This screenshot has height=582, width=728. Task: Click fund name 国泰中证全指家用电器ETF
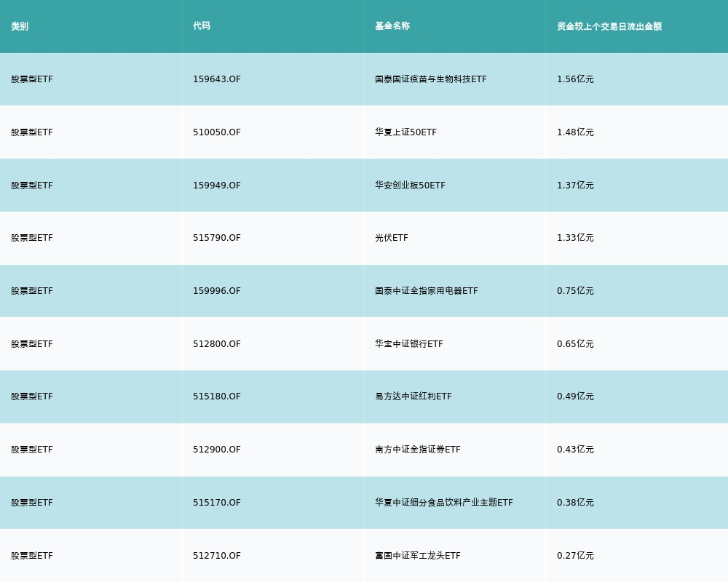[426, 291]
